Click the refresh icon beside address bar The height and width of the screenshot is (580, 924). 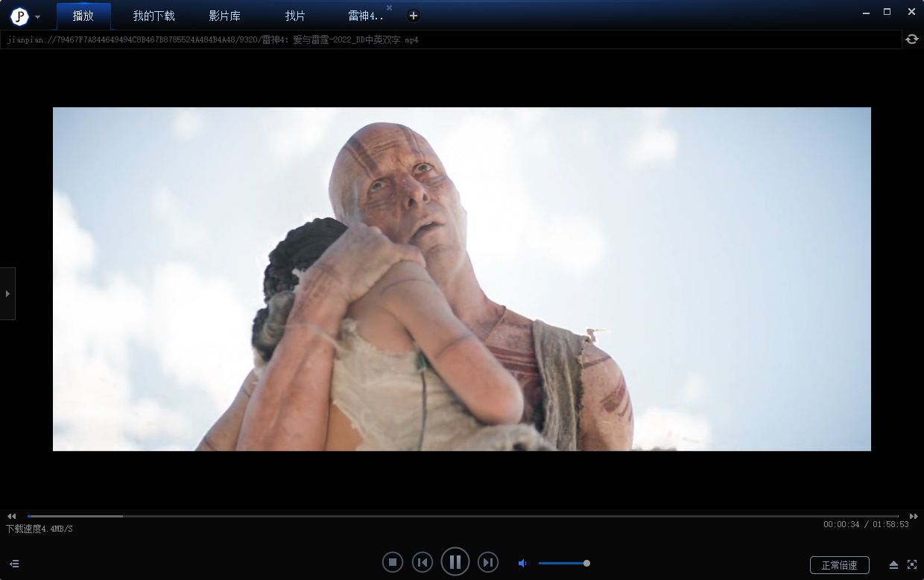tap(912, 39)
